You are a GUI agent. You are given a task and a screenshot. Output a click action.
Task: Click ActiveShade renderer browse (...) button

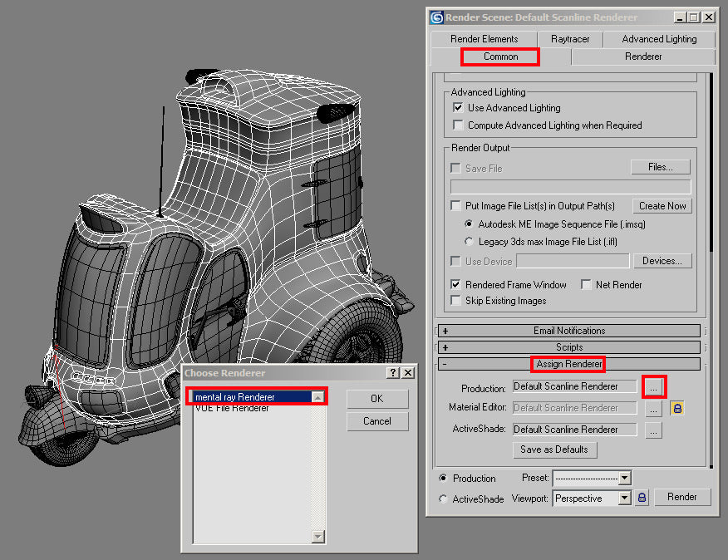tap(654, 430)
